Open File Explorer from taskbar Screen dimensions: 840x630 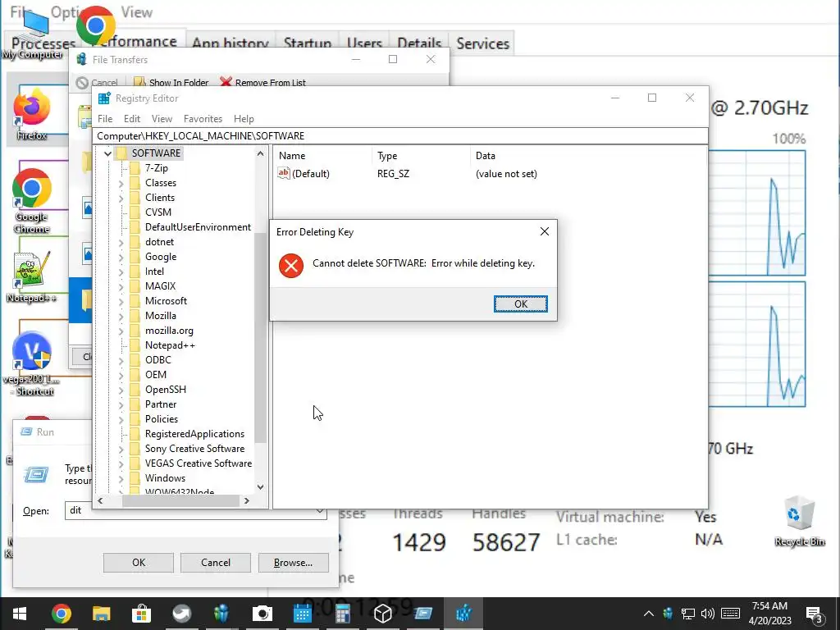(101, 614)
